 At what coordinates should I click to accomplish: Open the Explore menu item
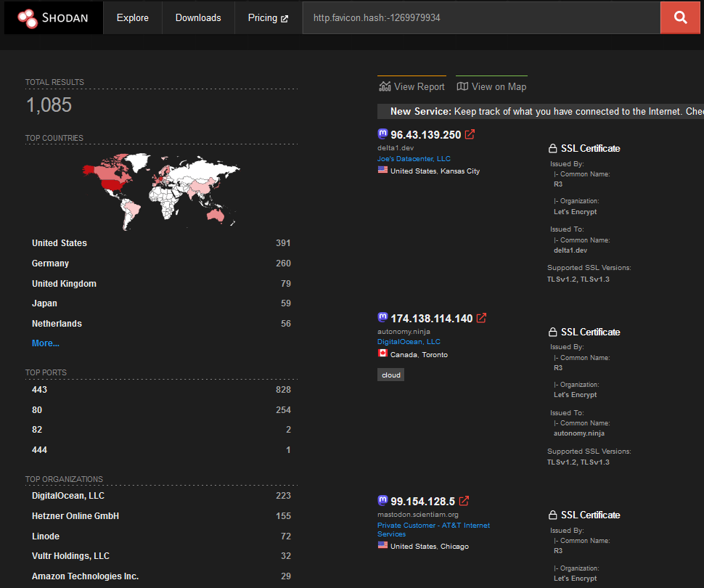click(132, 18)
